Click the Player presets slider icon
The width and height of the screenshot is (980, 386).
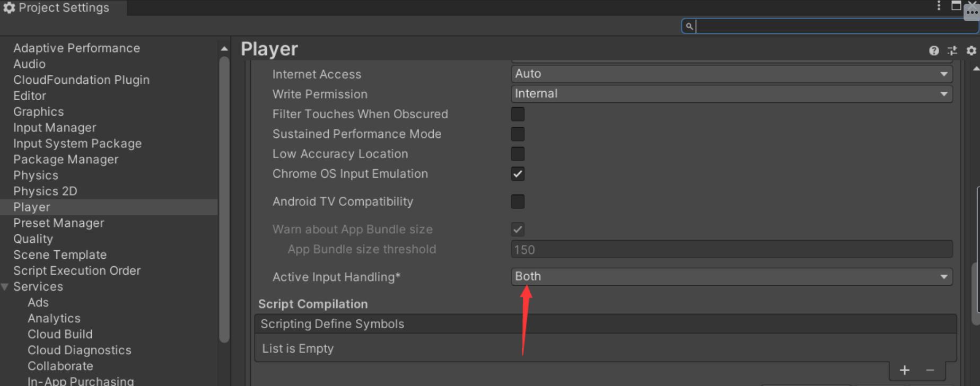coord(952,50)
